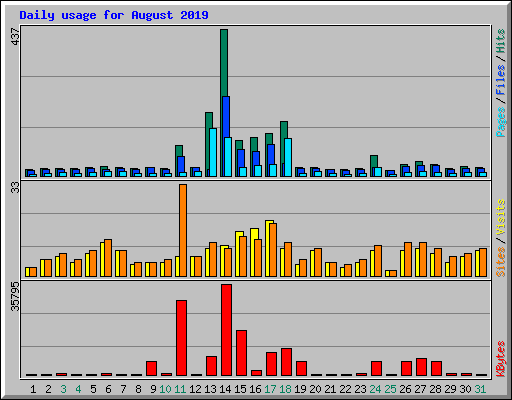Screen dimensions: 512x400
Task: Click the orange sites bar for day 26
Action: (x=408, y=259)
